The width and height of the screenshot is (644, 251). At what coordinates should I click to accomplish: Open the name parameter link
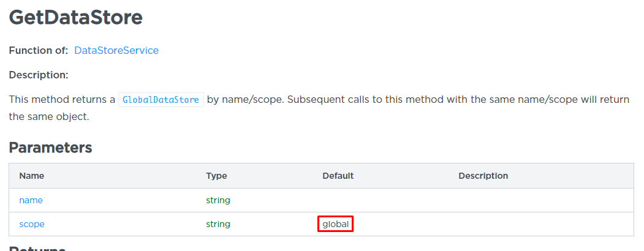[31, 200]
